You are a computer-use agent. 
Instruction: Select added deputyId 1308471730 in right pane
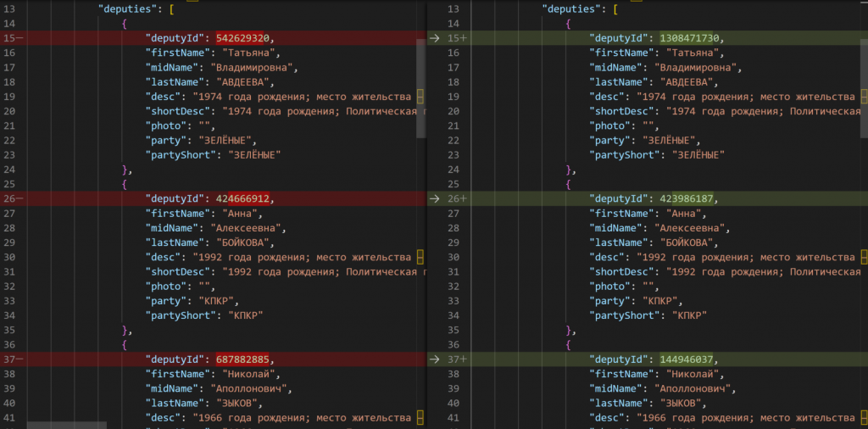689,38
